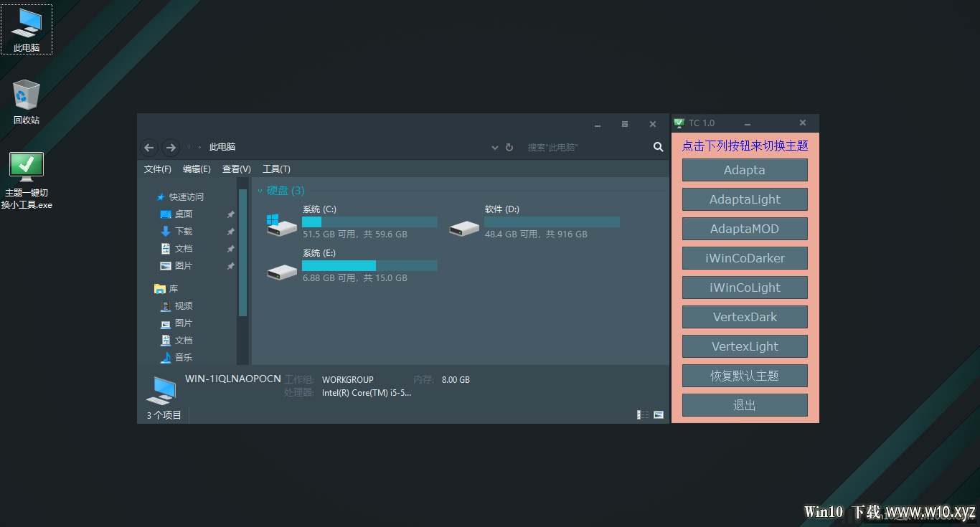
Task: Open the 工具(T) menu
Action: click(x=276, y=169)
